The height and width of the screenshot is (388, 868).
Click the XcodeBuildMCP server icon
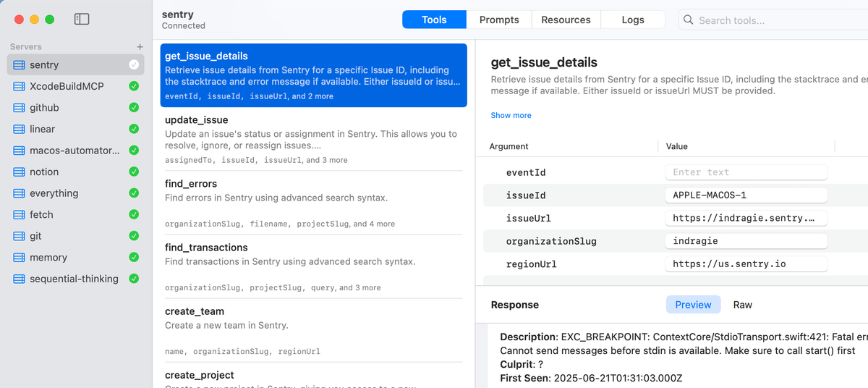[x=18, y=86]
